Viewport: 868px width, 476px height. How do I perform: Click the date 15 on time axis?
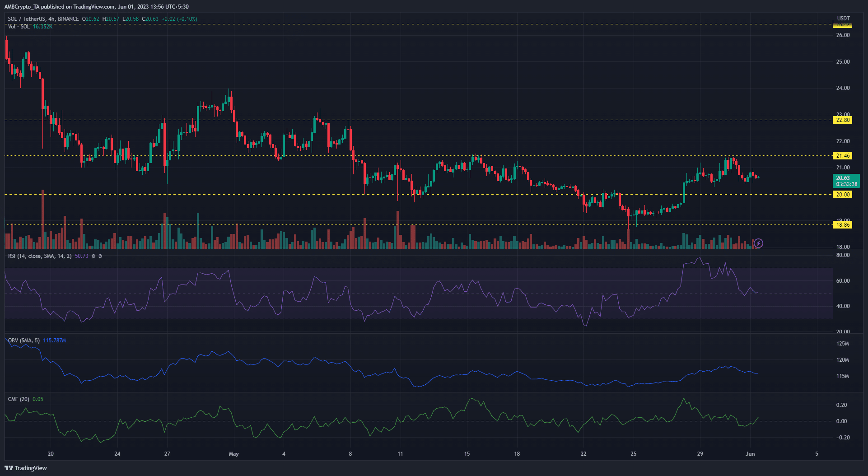tap(467, 454)
